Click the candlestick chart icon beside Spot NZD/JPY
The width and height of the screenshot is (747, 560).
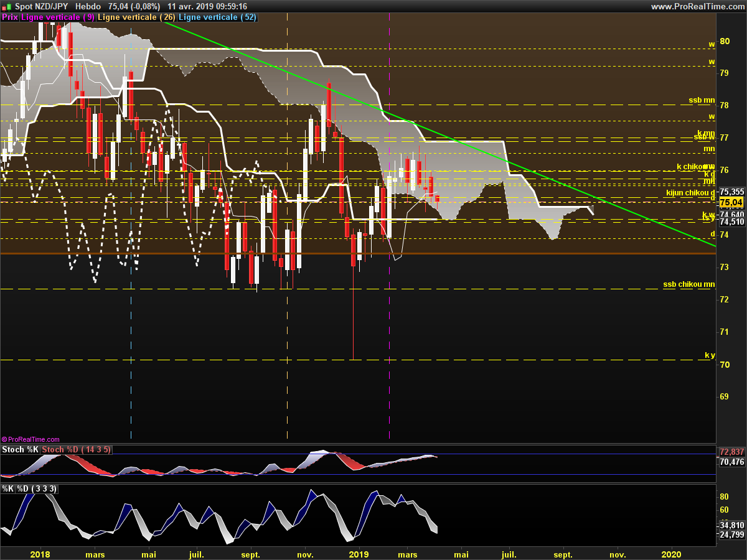pyautogui.click(x=6, y=6)
